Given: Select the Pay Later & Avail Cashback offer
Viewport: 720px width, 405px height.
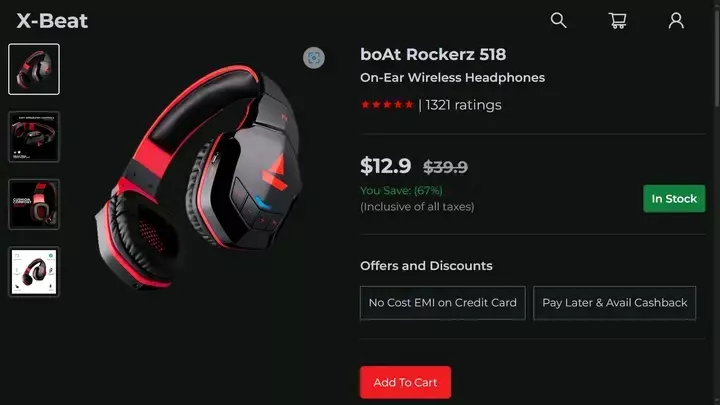Looking at the screenshot, I should tap(614, 303).
